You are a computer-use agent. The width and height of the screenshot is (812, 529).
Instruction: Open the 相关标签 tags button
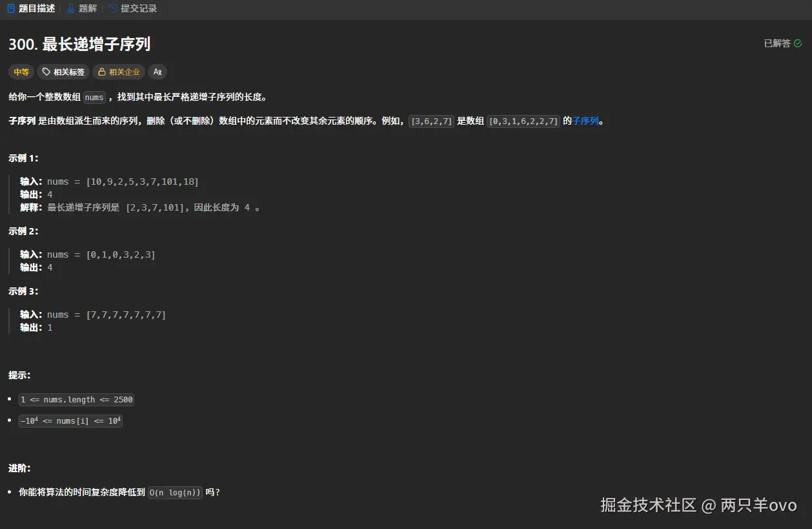[x=63, y=72]
